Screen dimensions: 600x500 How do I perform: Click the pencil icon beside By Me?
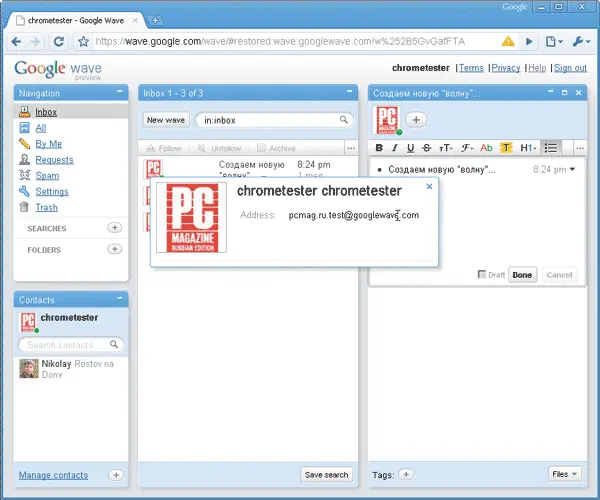click(x=24, y=143)
